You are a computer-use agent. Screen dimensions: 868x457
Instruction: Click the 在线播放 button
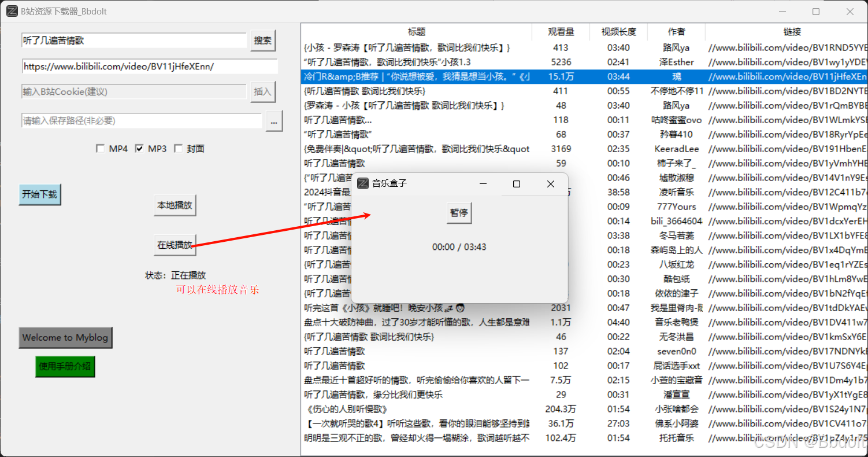(x=175, y=245)
